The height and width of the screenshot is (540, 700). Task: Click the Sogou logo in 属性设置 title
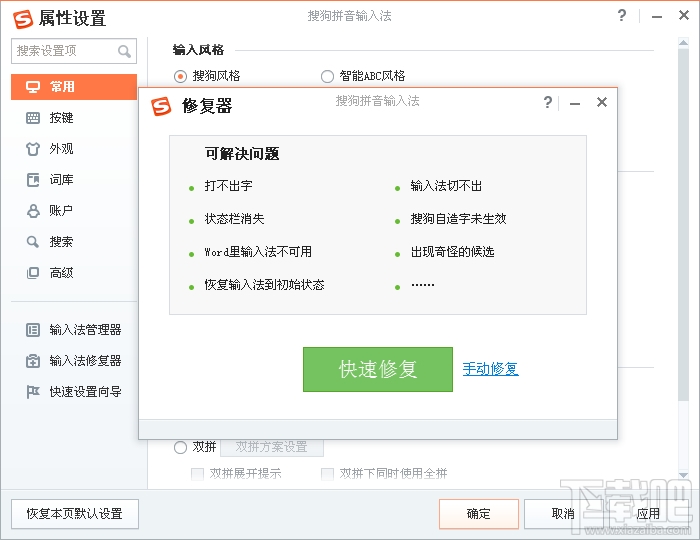click(23, 19)
